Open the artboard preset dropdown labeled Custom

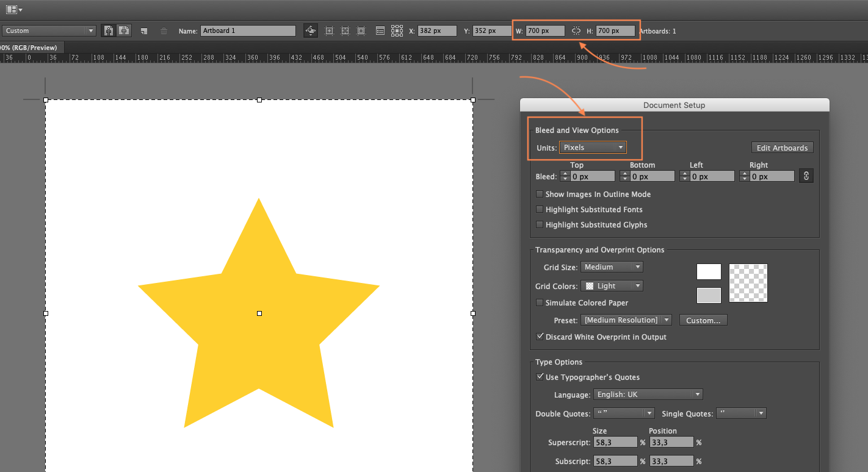48,30
